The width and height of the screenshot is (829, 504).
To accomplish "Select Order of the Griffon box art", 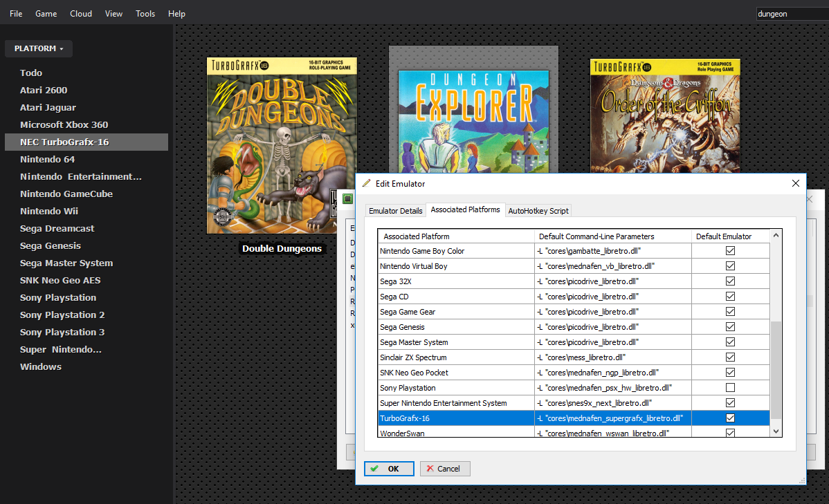I will 665,115.
